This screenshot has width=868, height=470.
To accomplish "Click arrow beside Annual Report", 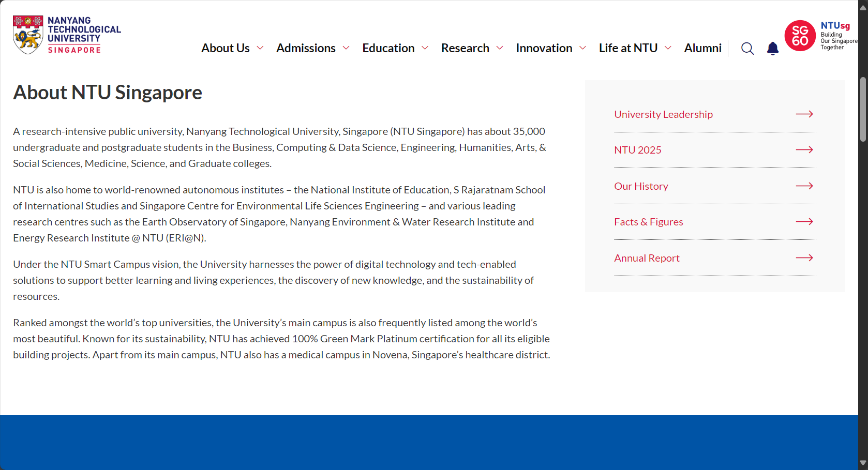I will (804, 257).
